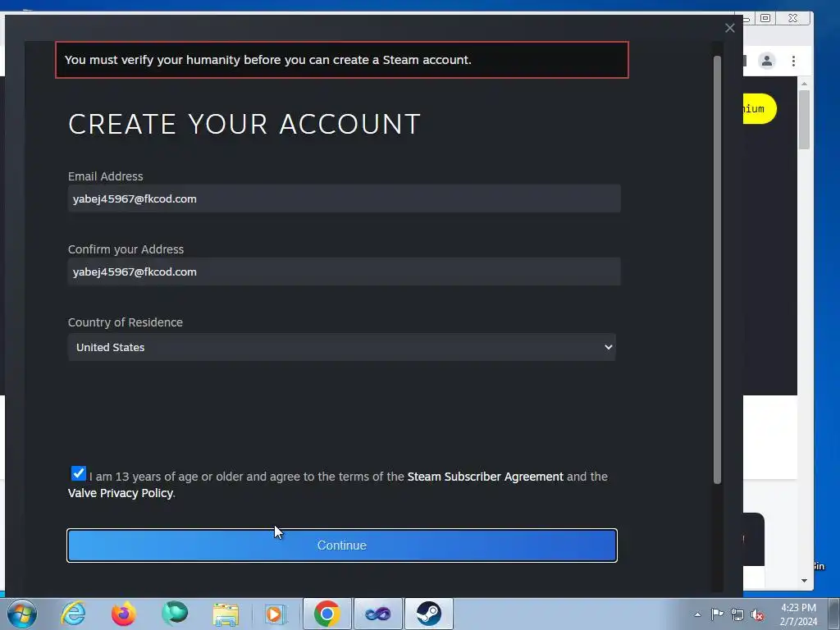Launch Internet Explorer from the taskbar
Image resolution: width=840 pixels, height=630 pixels.
coord(73,614)
